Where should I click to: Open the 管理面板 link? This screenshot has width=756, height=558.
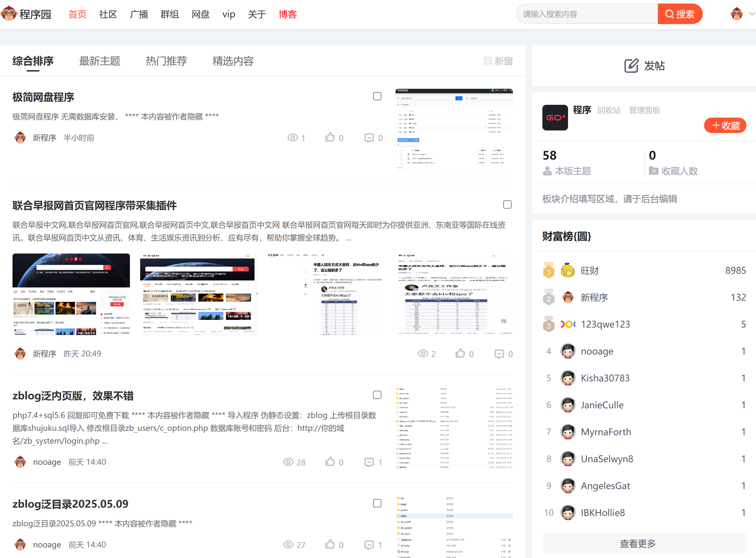644,110
